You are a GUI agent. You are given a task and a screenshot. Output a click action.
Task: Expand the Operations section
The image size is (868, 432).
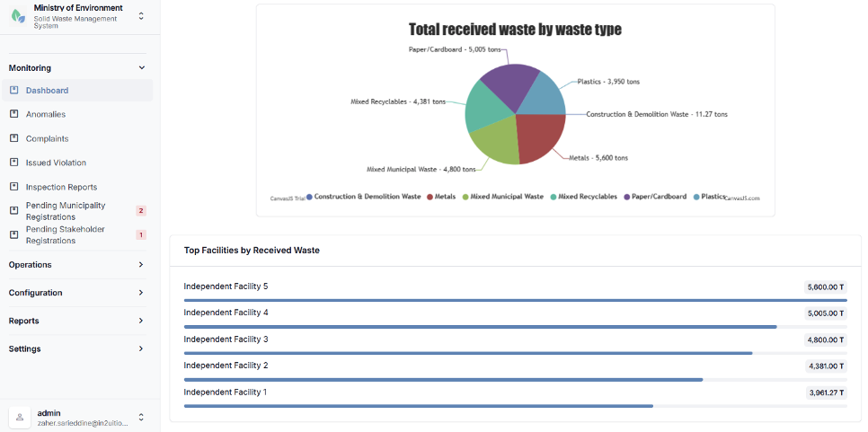coord(77,265)
